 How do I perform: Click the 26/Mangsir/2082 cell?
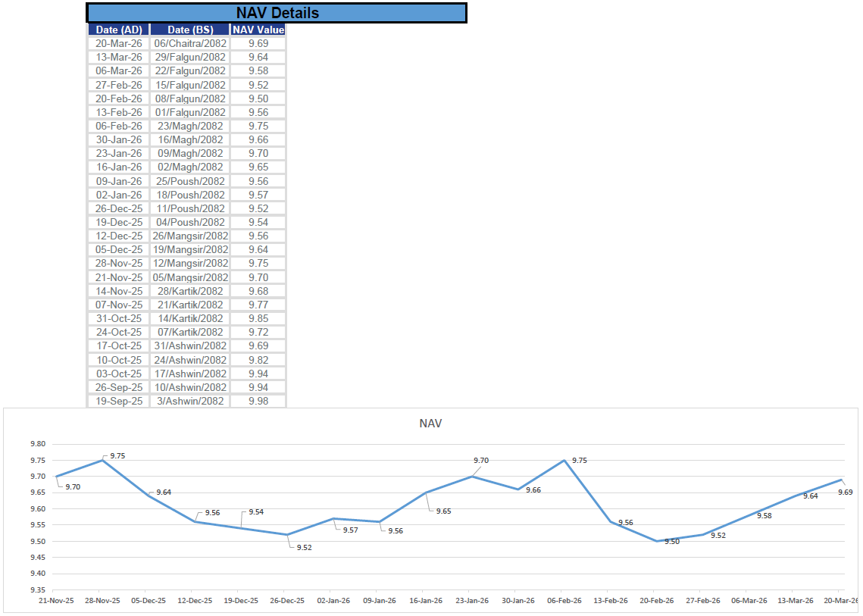189,236
